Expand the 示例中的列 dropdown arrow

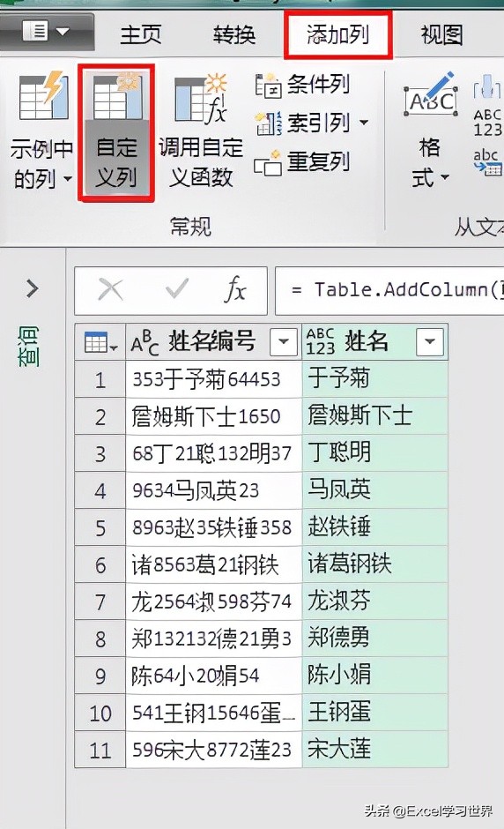tap(68, 179)
